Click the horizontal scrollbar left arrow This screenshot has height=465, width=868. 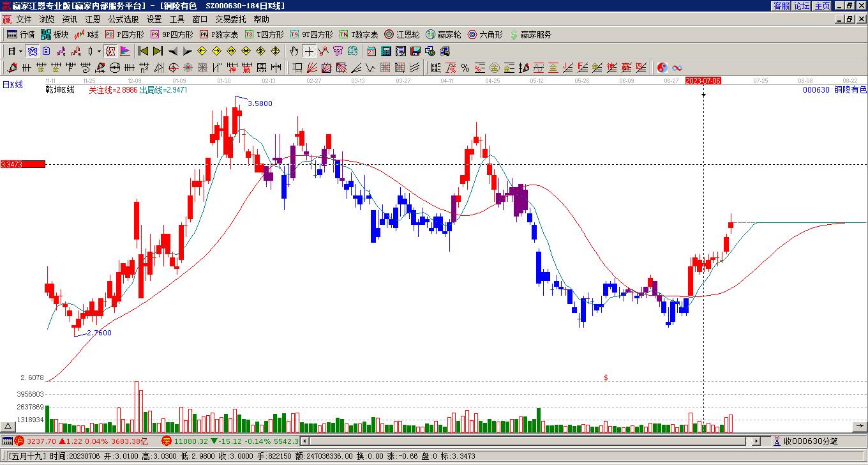click(305, 441)
